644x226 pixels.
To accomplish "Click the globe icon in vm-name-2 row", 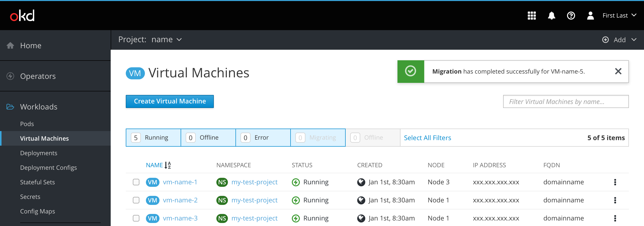I will click(x=361, y=200).
